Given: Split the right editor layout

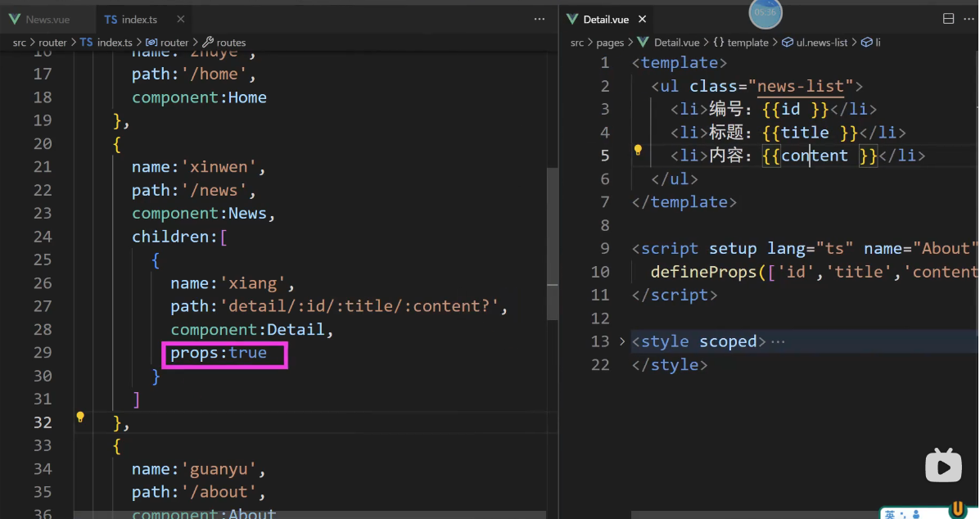Looking at the screenshot, I should coord(948,19).
